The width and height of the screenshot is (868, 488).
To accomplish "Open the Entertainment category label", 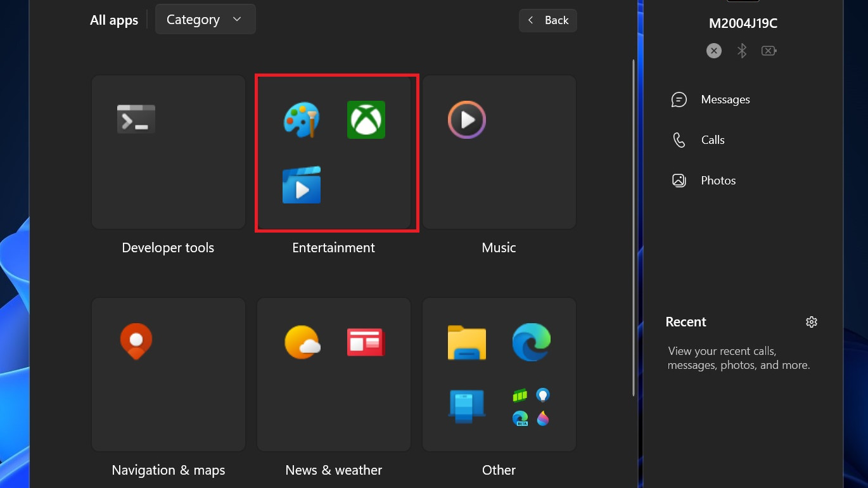I will click(334, 248).
